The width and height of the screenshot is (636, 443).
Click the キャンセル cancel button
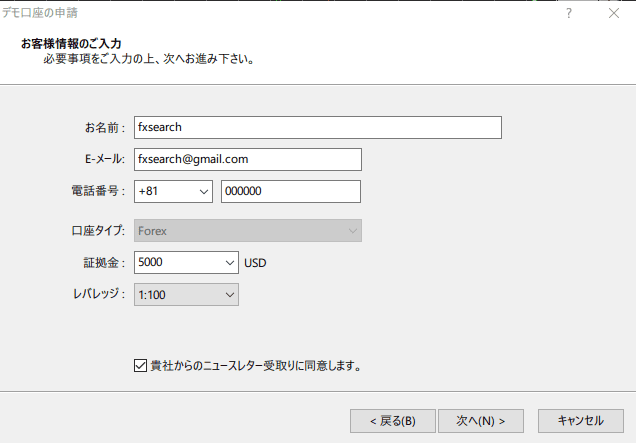[581, 421]
